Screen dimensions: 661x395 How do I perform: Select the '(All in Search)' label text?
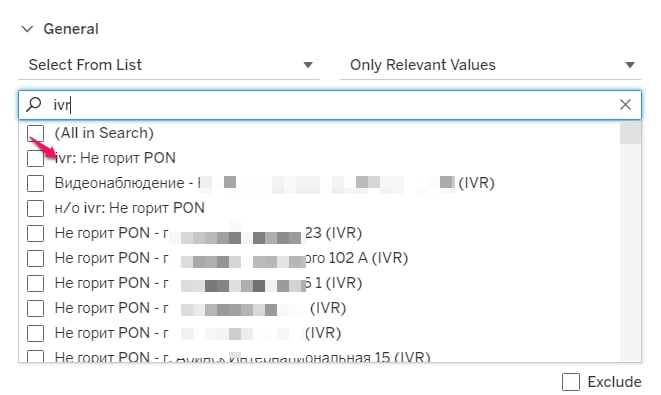(x=104, y=133)
